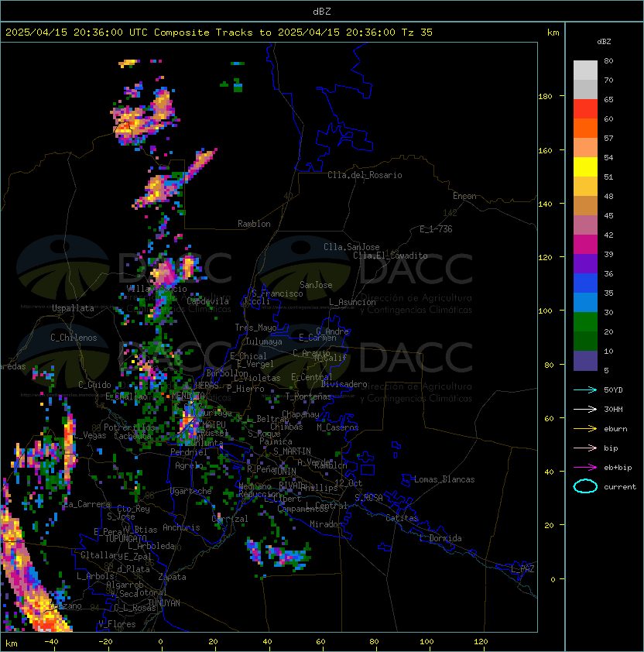Click the L_Asuncion place label
644x652 pixels.
point(352,302)
